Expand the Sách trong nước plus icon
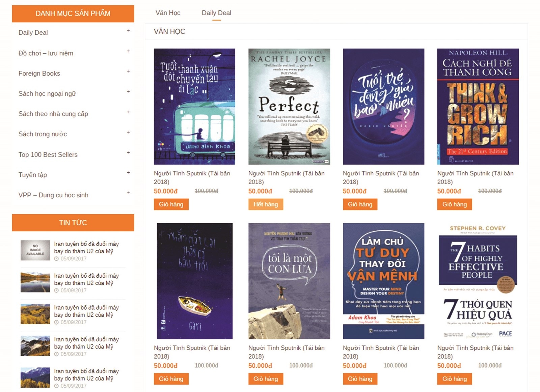 [x=128, y=132]
